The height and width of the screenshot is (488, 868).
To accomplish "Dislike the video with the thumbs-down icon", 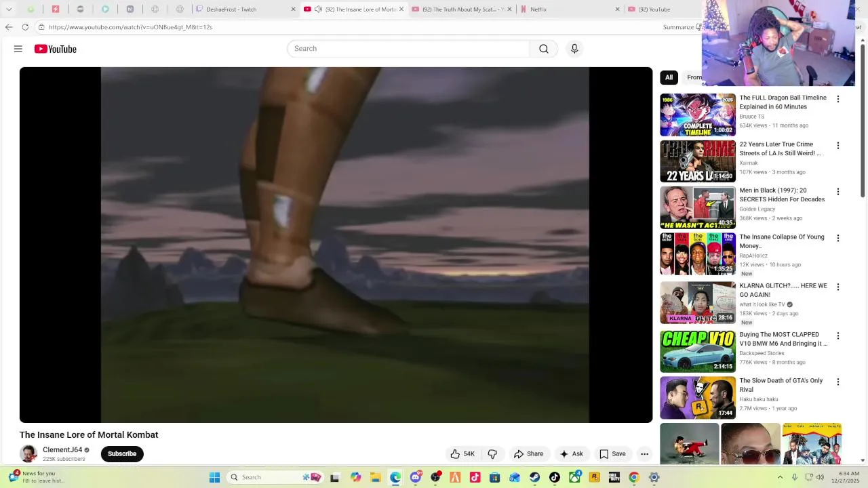I will (492, 454).
